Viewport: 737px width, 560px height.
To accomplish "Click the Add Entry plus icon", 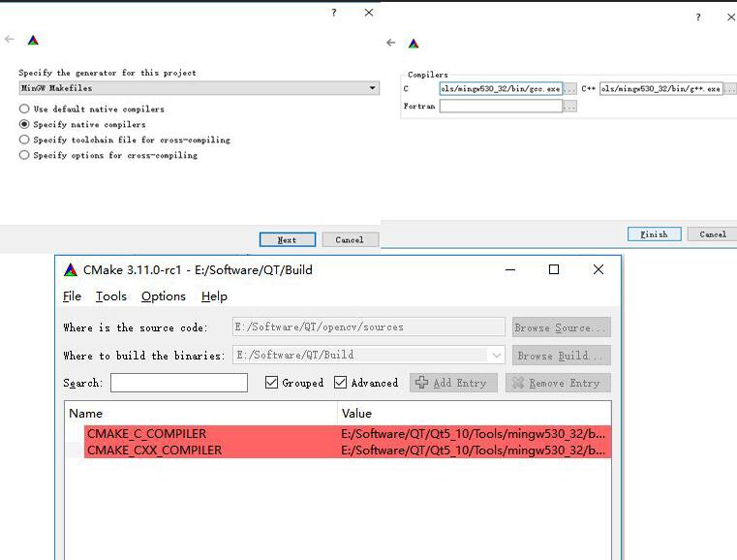I will (421, 383).
